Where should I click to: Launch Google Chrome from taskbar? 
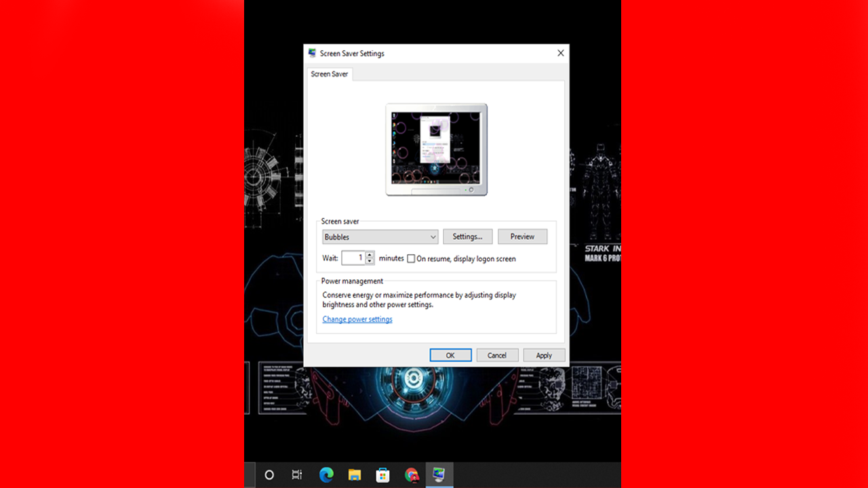pyautogui.click(x=411, y=475)
